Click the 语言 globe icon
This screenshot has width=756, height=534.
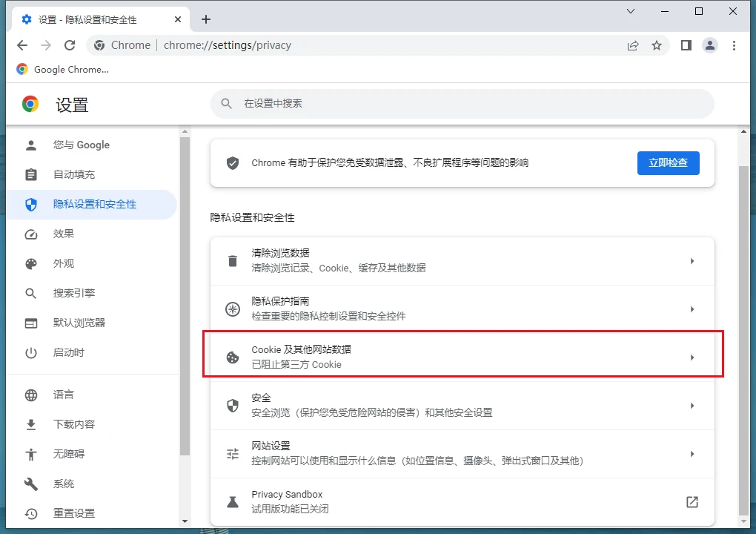[x=31, y=395]
